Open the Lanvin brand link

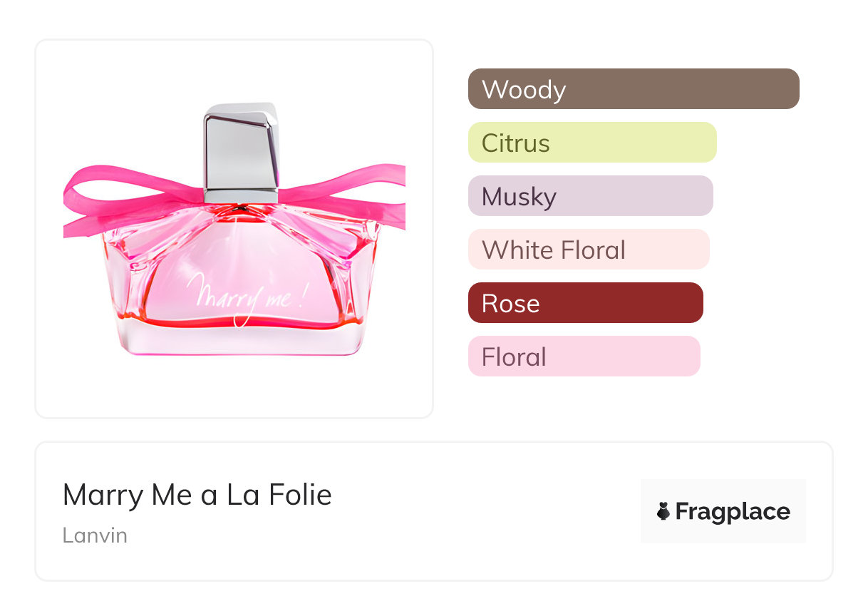[95, 535]
